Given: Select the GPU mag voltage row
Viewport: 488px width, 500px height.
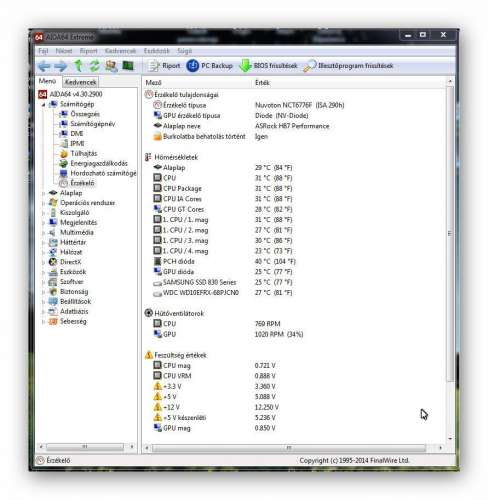Looking at the screenshot, I should (x=214, y=428).
